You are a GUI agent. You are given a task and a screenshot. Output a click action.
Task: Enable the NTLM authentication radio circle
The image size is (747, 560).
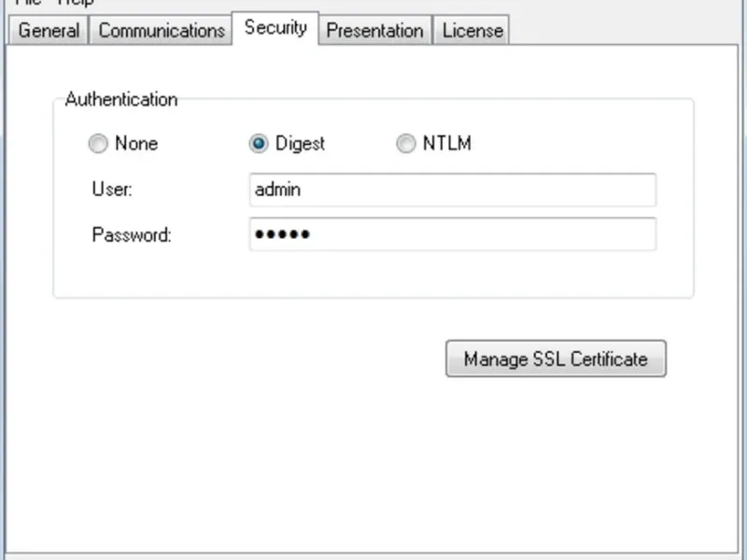coord(405,144)
